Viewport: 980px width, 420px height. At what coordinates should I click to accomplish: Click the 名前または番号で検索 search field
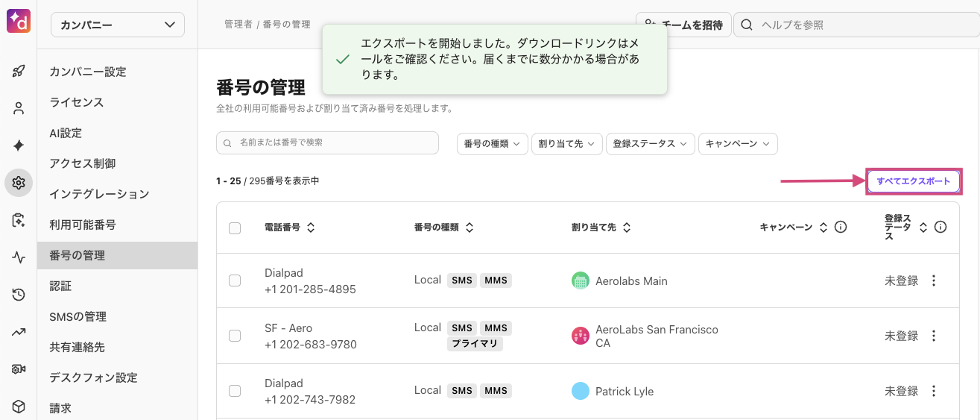(328, 142)
